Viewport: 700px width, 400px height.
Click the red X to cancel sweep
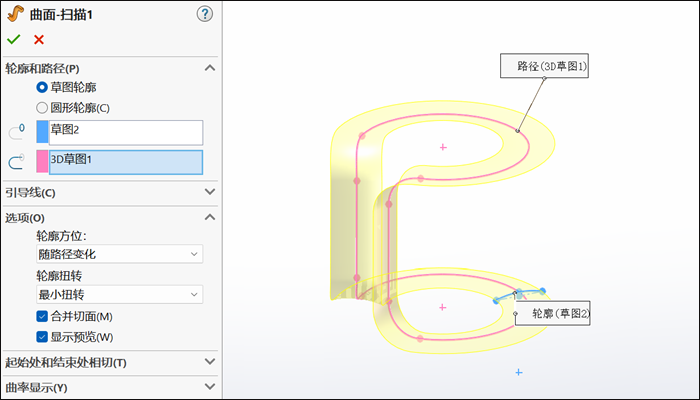(39, 39)
